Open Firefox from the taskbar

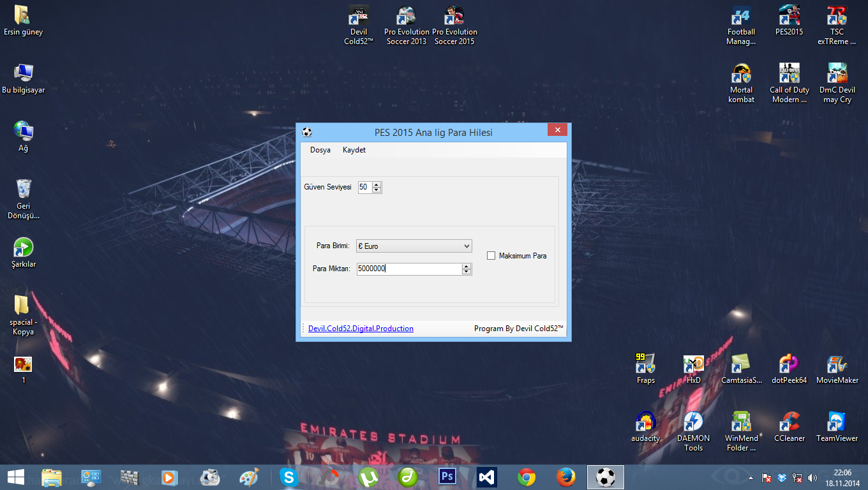[x=566, y=477]
